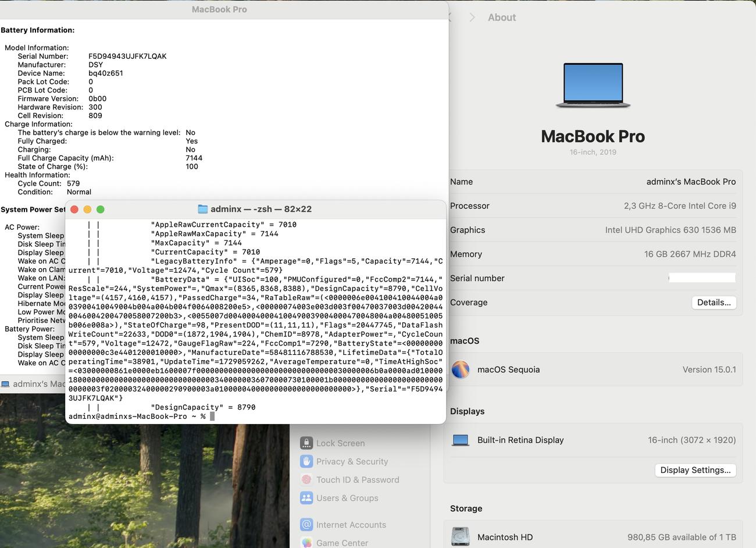The height and width of the screenshot is (548, 756).
Task: Zoom Terminal with the green button
Action: click(100, 209)
